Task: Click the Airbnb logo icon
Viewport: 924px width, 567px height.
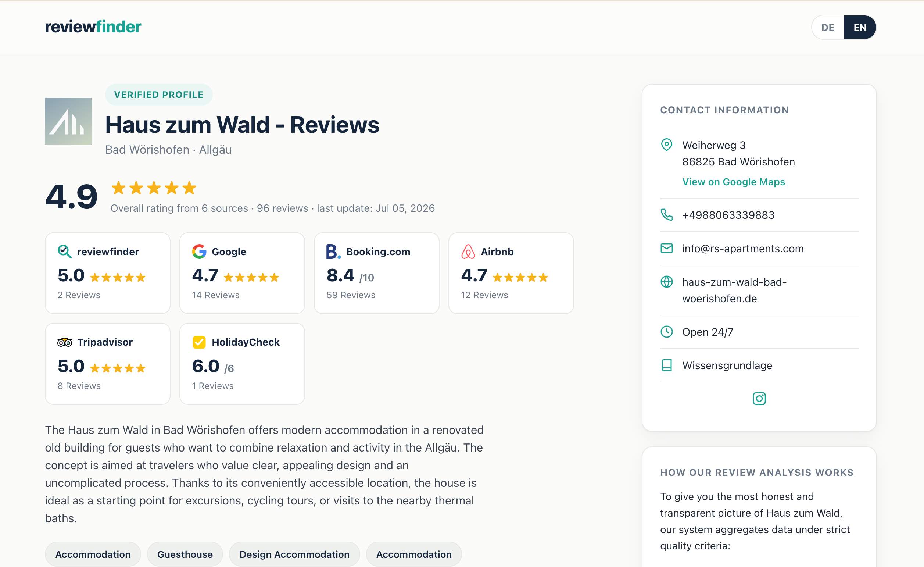Action: [x=468, y=252]
